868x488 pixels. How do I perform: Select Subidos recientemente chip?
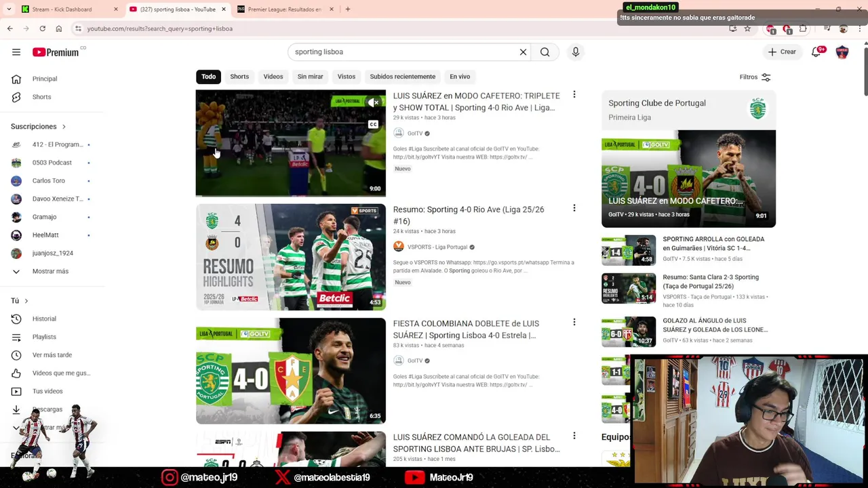click(403, 77)
